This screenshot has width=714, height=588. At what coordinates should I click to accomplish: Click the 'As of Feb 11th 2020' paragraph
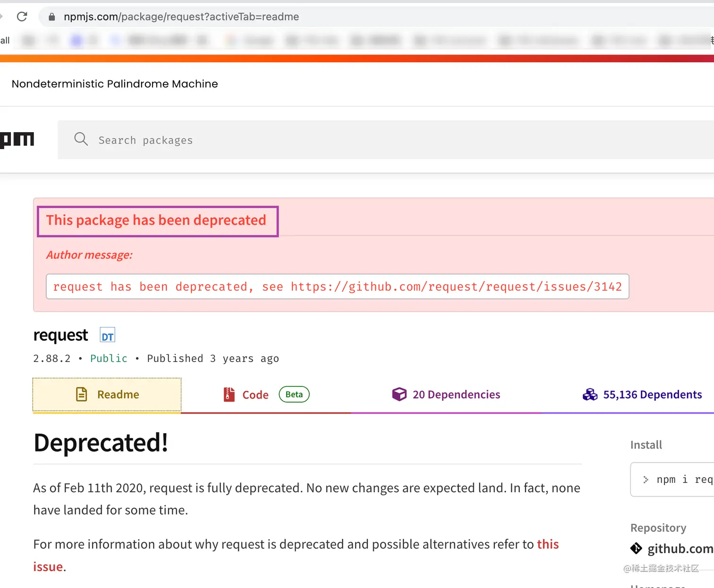tap(307, 499)
